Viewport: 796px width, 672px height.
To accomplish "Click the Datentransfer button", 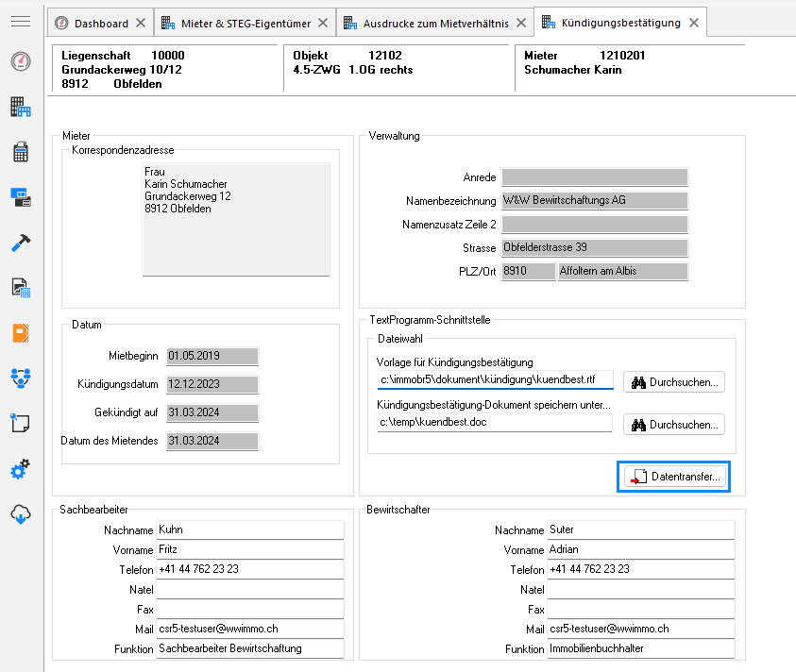I will (675, 477).
